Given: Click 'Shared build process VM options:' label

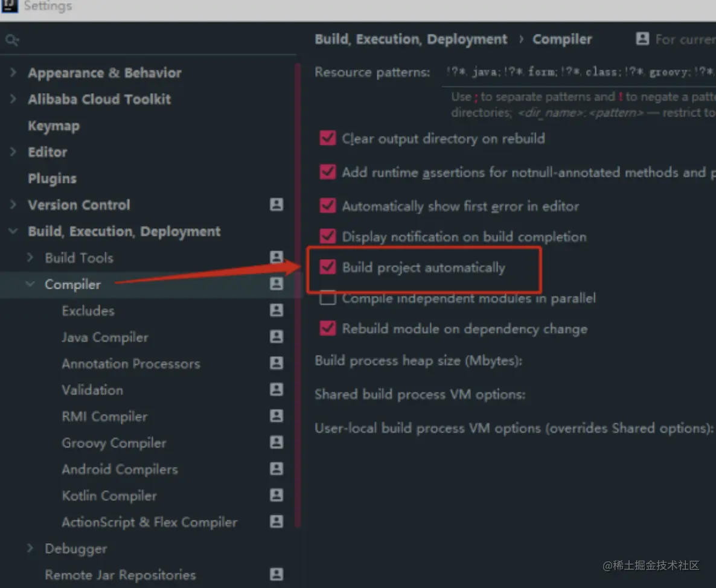Looking at the screenshot, I should [420, 394].
